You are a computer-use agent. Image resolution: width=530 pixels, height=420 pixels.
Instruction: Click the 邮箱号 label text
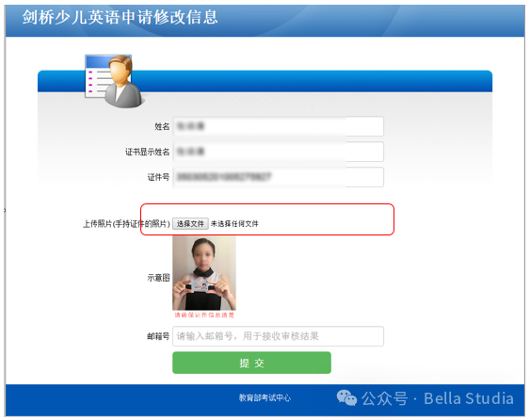coord(158,336)
